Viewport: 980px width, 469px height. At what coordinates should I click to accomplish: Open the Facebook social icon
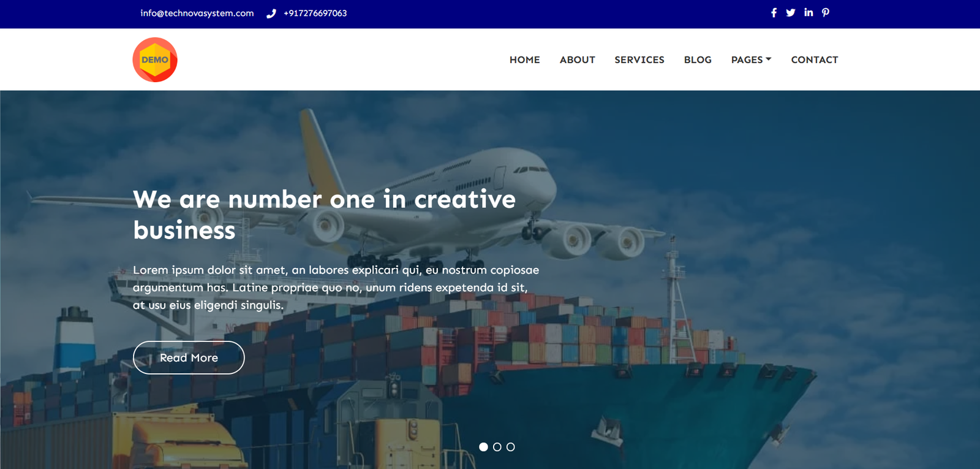click(x=774, y=13)
